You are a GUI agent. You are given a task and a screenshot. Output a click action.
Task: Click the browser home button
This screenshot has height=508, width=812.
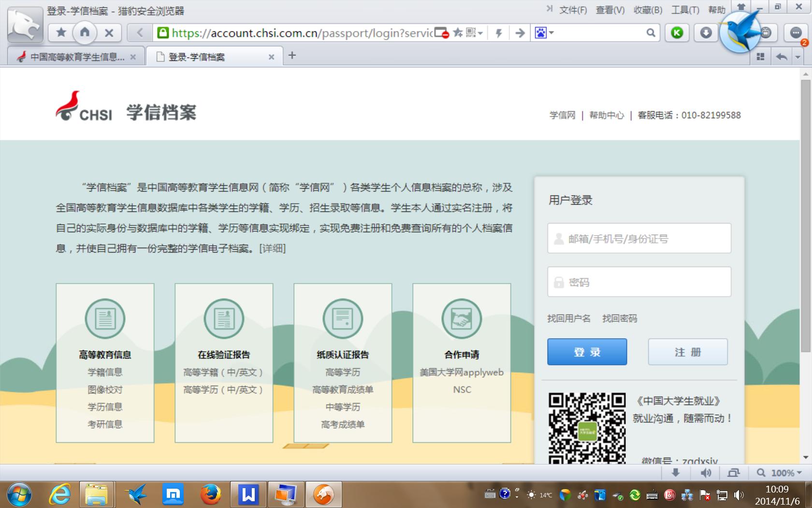85,32
